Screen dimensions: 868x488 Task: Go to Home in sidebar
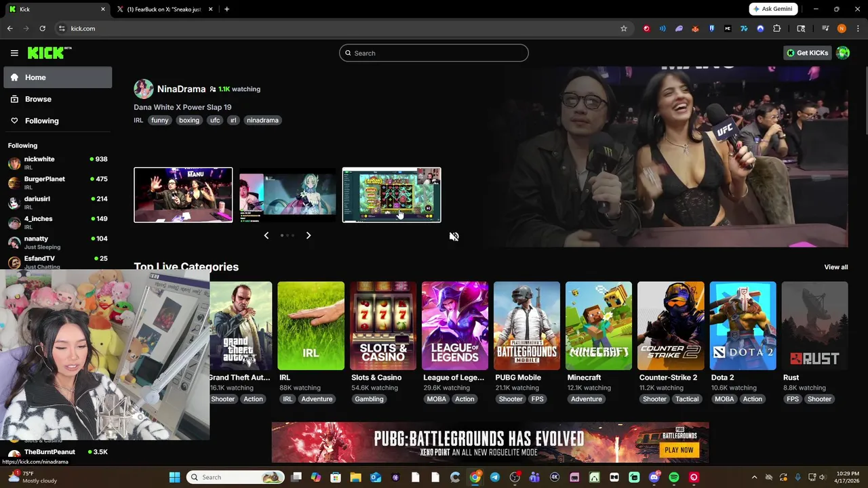pyautogui.click(x=58, y=77)
